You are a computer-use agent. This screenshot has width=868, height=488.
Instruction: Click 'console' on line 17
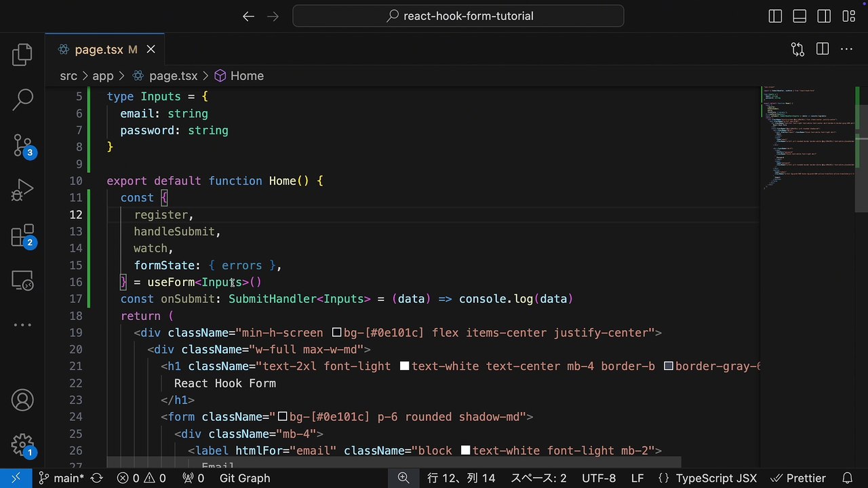click(483, 299)
